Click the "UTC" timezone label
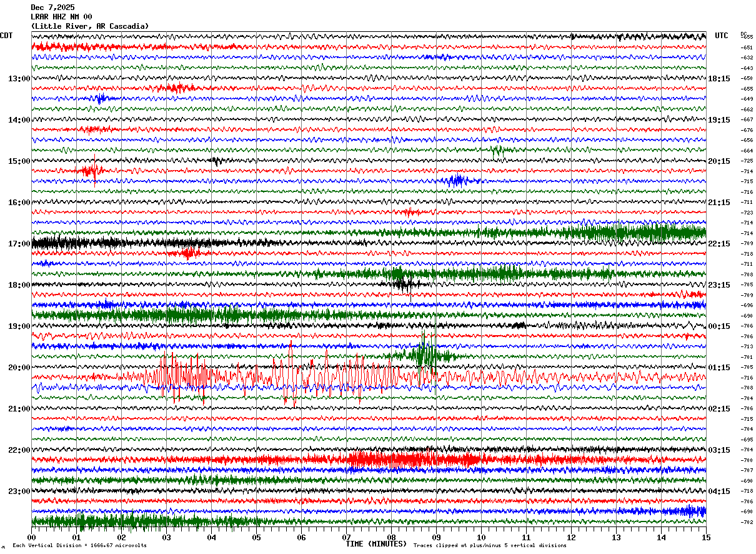 tap(722, 36)
